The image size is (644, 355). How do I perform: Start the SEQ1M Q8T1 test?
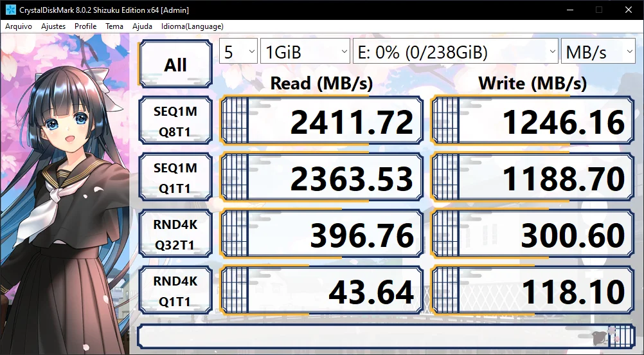click(175, 121)
